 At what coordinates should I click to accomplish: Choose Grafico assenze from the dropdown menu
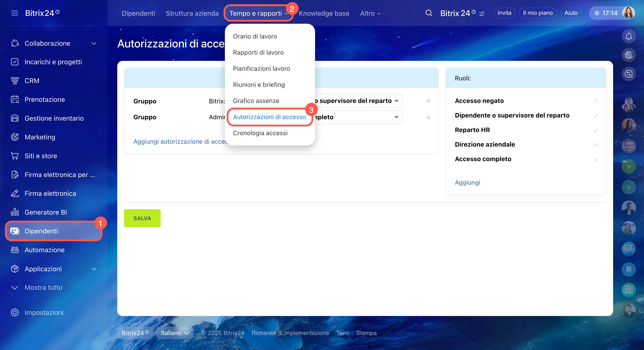tap(256, 101)
